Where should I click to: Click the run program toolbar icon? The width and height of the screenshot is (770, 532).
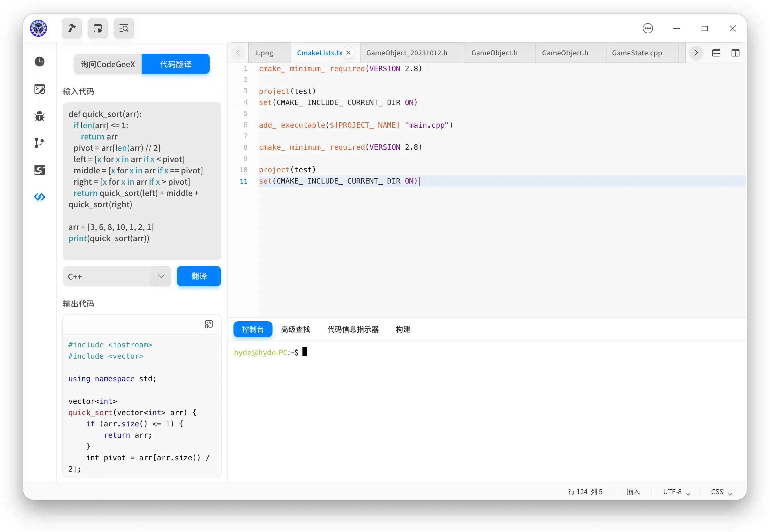(x=98, y=28)
